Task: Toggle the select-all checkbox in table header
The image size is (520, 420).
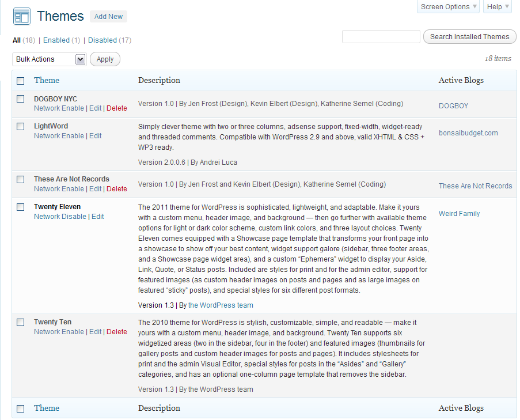Action: [21, 81]
